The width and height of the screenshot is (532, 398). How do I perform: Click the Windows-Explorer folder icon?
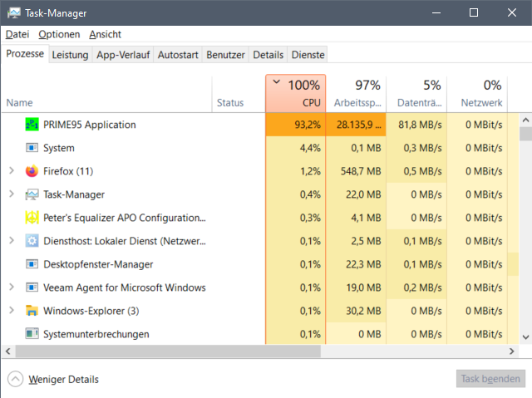tap(32, 311)
